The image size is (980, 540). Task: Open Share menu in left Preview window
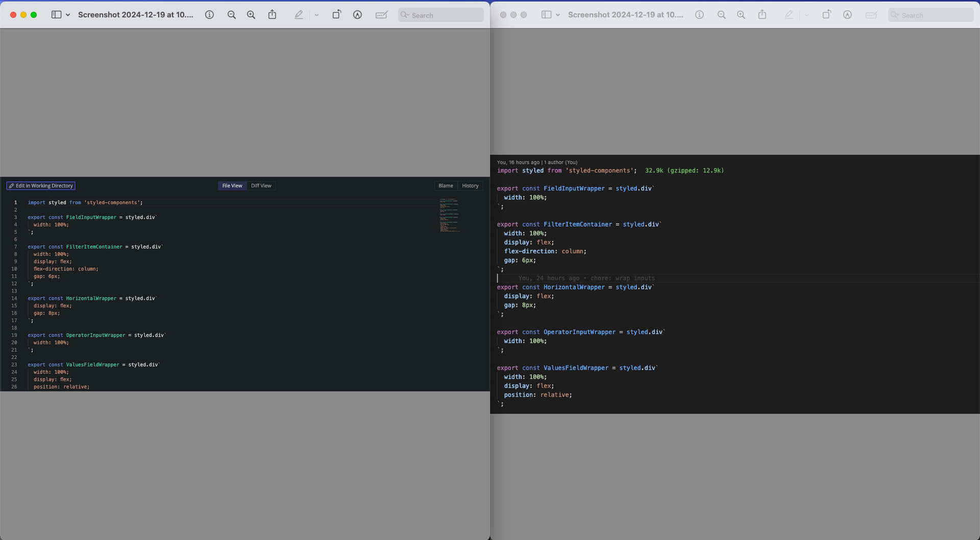coord(273,14)
